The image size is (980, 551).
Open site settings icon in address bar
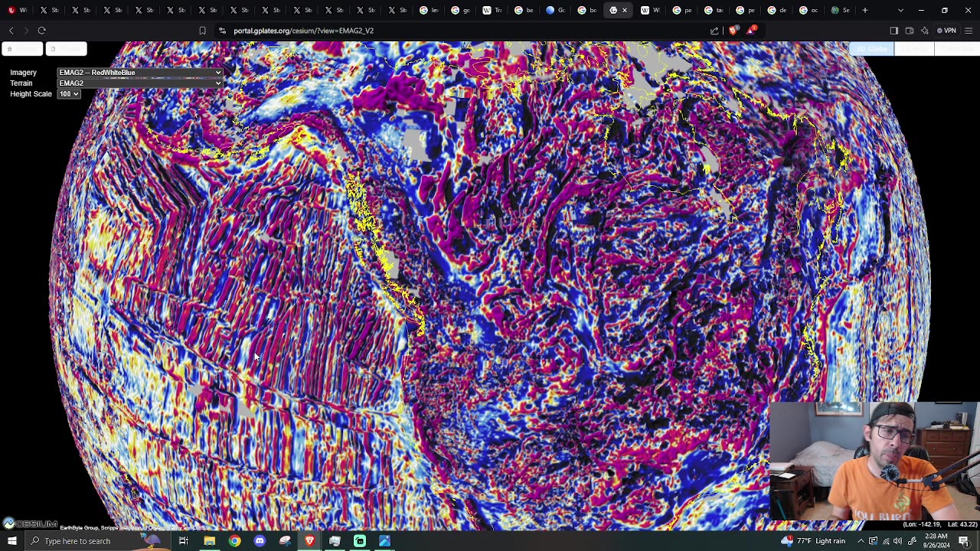click(222, 31)
